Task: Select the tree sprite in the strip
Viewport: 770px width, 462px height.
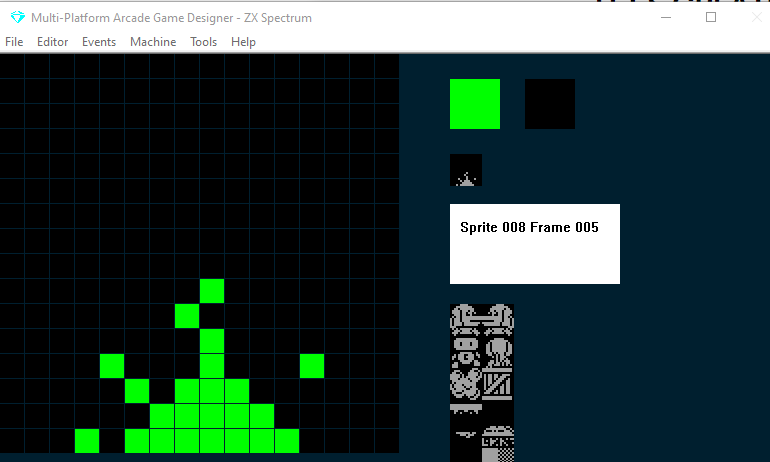Action: (498, 352)
